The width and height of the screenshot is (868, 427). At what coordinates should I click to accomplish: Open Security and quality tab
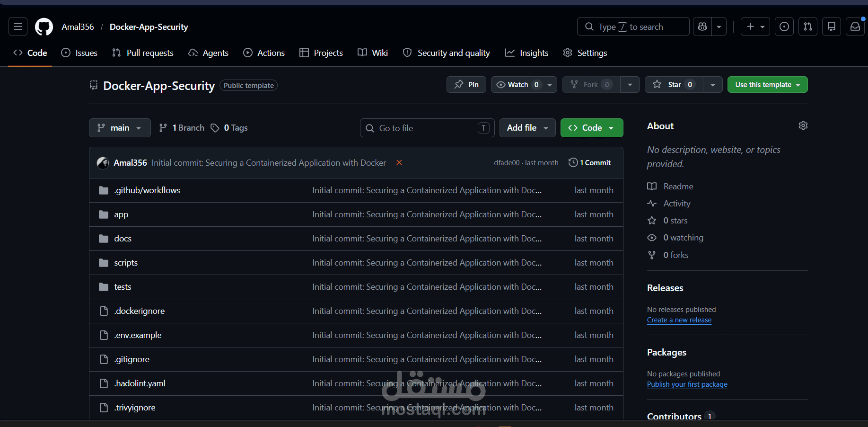pyautogui.click(x=447, y=53)
